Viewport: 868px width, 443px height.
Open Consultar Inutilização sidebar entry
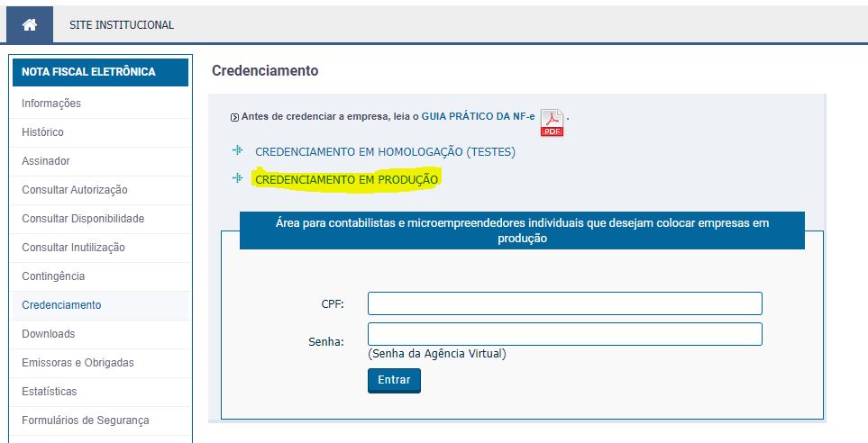click(x=73, y=248)
